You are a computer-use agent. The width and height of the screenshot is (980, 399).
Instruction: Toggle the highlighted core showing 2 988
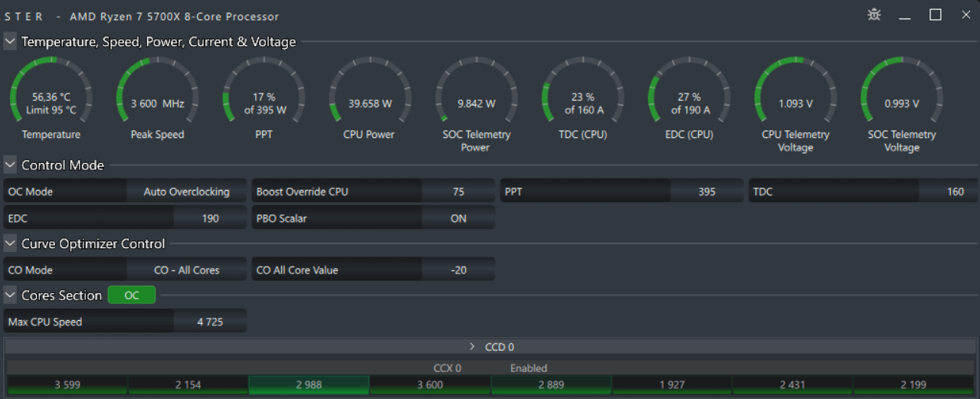[309, 385]
